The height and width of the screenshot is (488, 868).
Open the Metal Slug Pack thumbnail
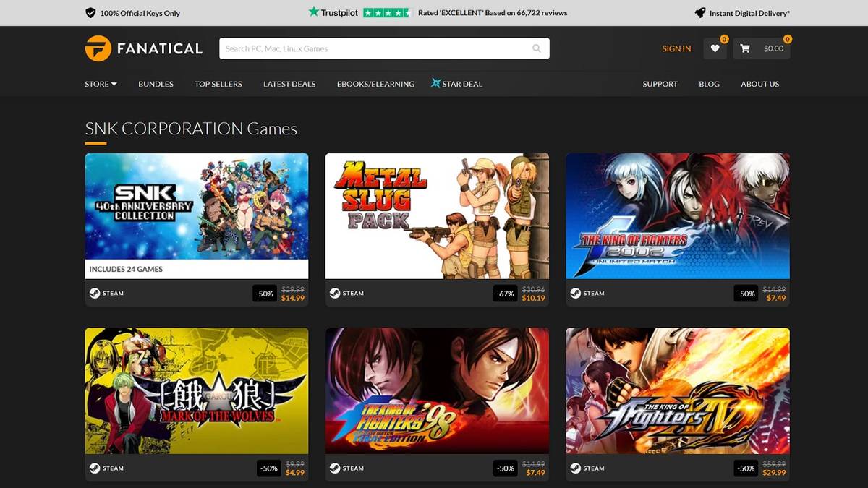coord(437,215)
